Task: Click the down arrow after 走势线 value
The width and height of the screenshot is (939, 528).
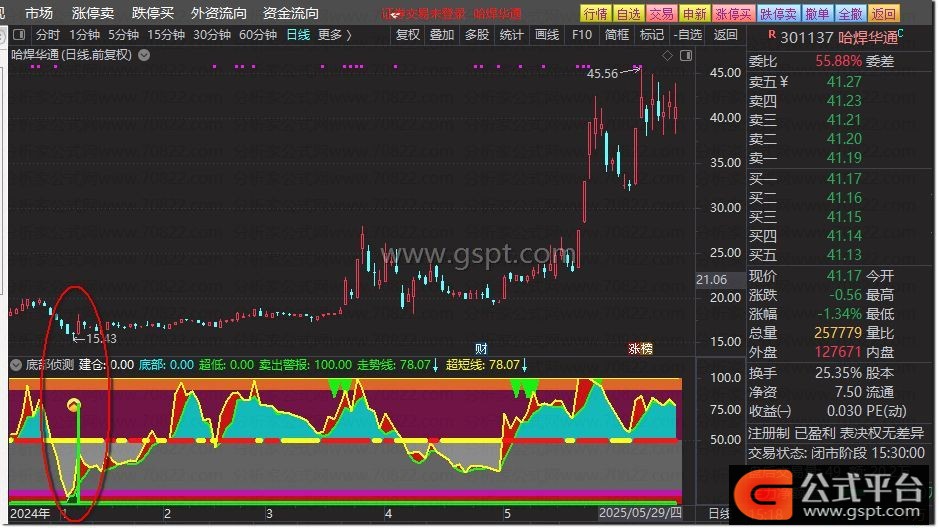Action: [436, 366]
